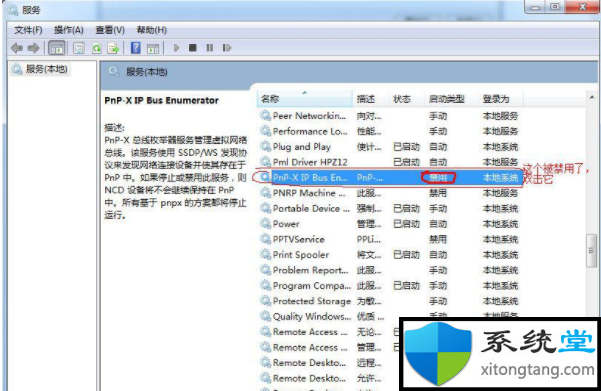
Task: Click the Export List toolbar icon
Action: [x=113, y=48]
